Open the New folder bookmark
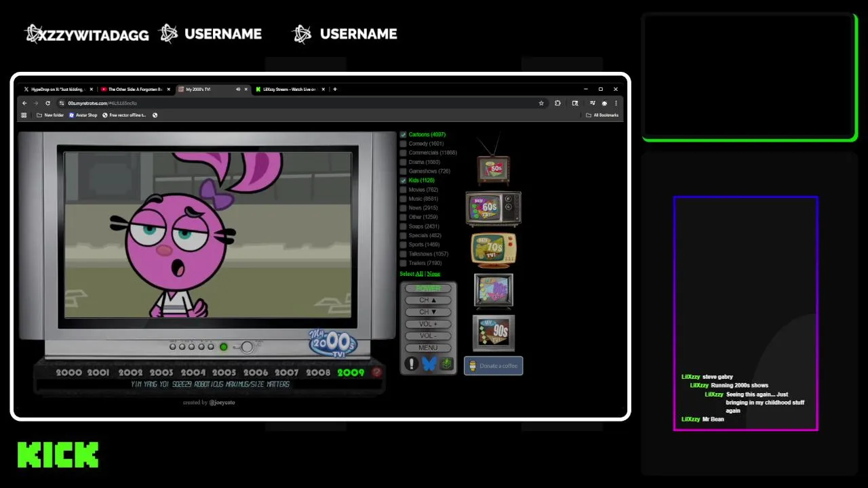868x488 pixels. point(50,115)
